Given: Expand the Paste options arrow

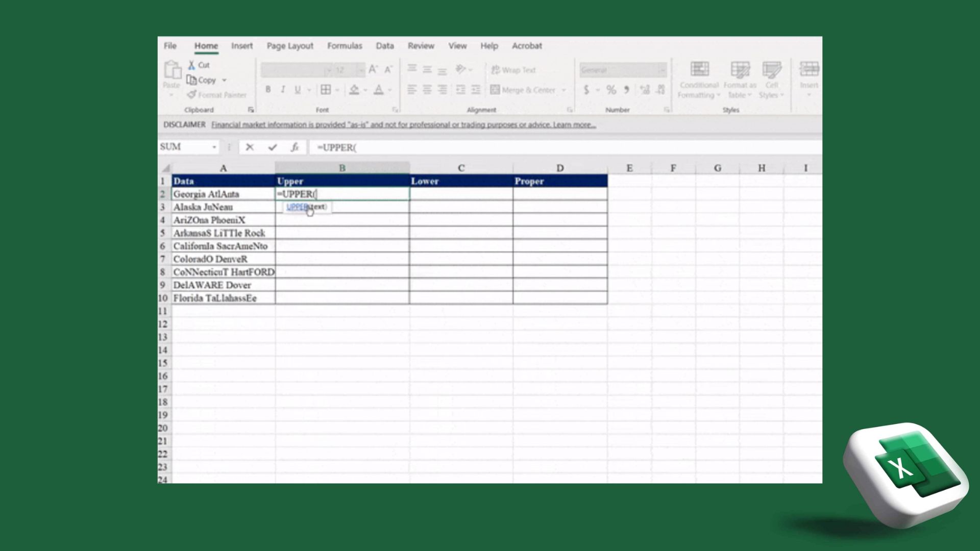Looking at the screenshot, I should (171, 95).
